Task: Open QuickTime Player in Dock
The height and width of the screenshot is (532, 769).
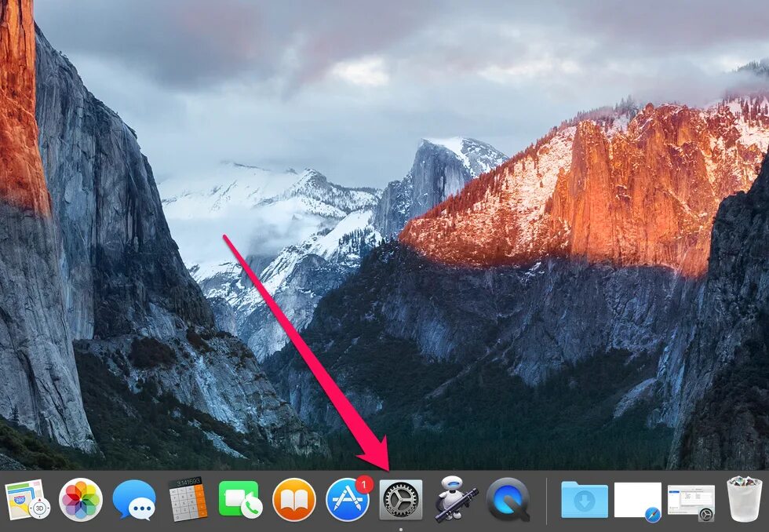Action: (508, 500)
